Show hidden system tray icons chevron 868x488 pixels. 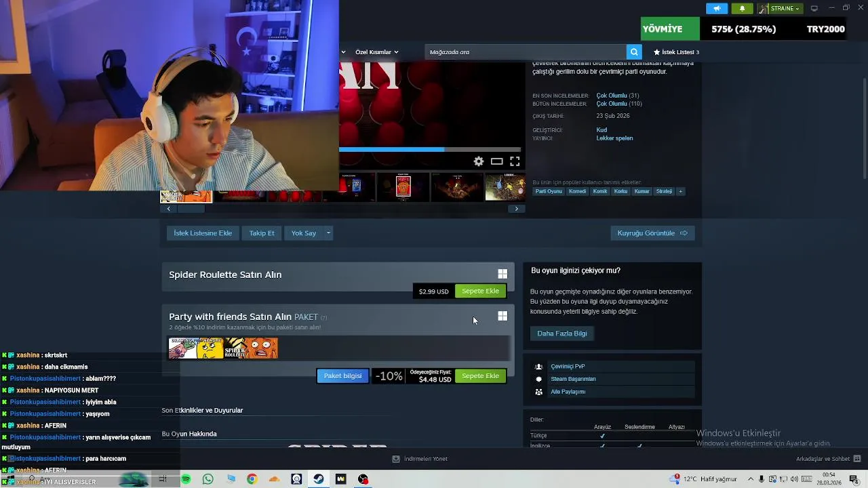point(751,479)
